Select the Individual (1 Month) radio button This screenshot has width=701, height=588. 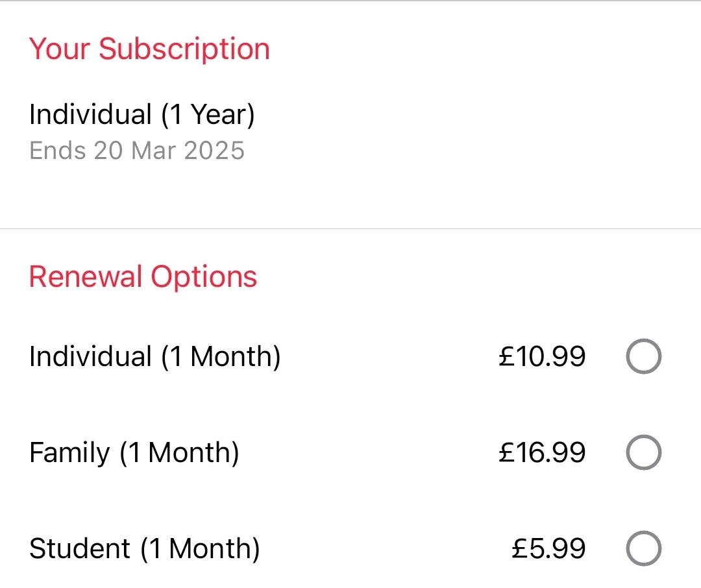tap(643, 357)
